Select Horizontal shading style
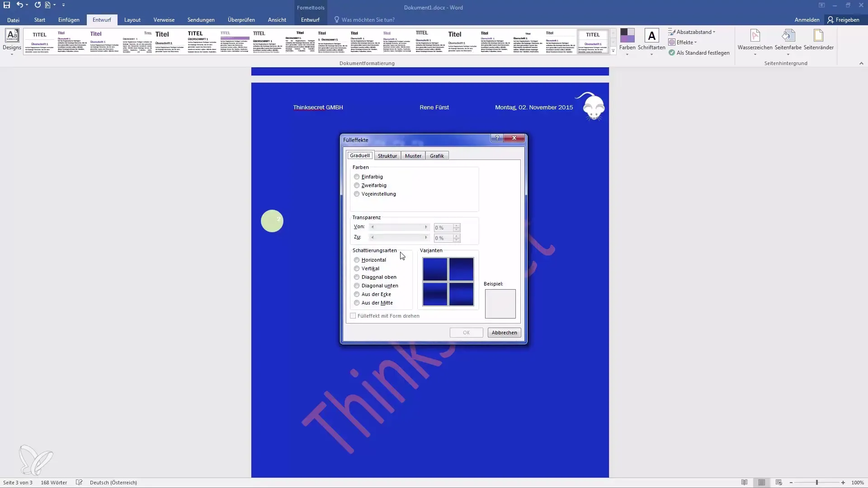The height and width of the screenshot is (488, 868). pos(357,260)
